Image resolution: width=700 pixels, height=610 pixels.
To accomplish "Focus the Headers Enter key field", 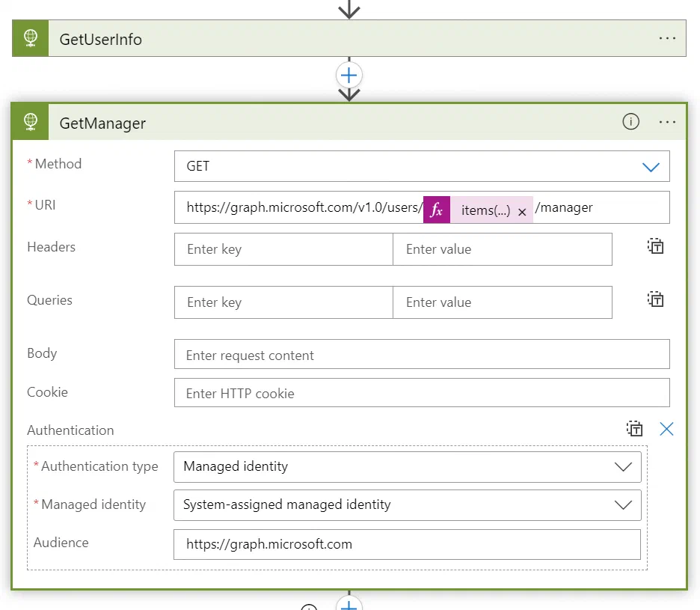I will (x=283, y=249).
